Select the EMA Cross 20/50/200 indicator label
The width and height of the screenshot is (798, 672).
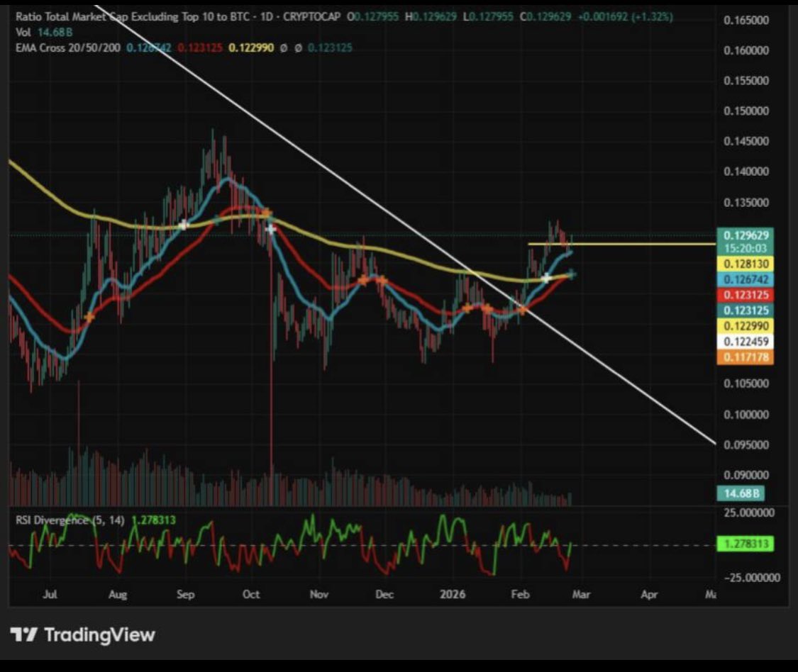pos(68,47)
